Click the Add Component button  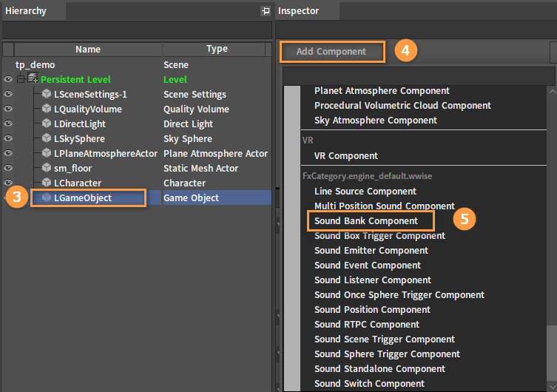332,52
